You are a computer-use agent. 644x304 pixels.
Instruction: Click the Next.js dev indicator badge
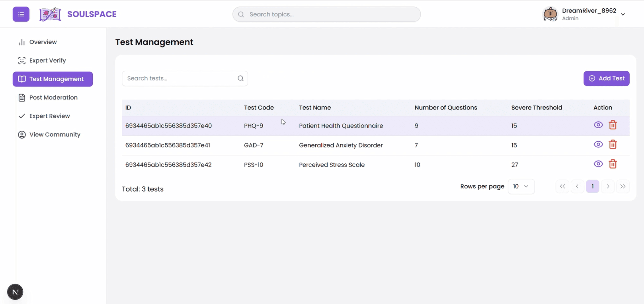(x=15, y=292)
